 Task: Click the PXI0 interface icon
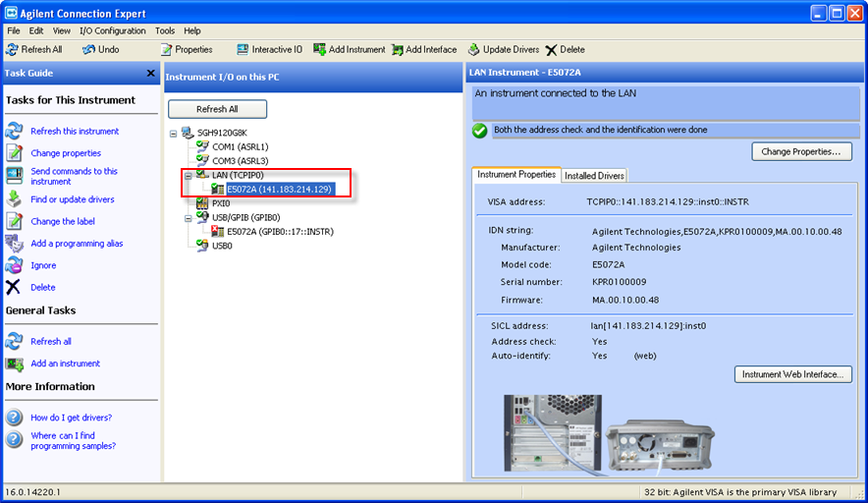pyautogui.click(x=202, y=203)
